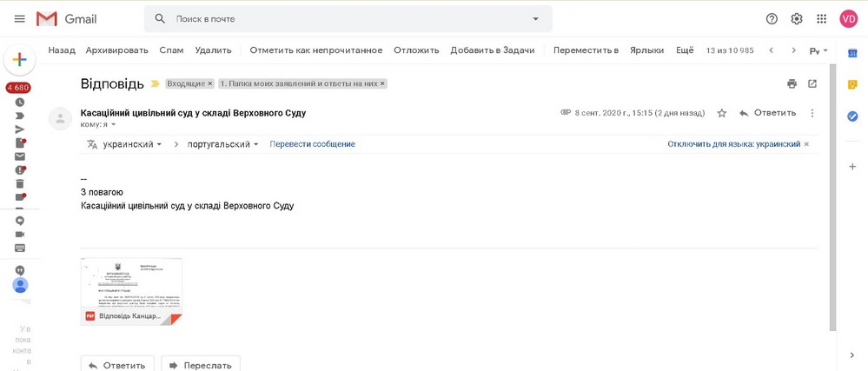Go to the older message arrow
This screenshot has height=371, width=868.
(793, 50)
